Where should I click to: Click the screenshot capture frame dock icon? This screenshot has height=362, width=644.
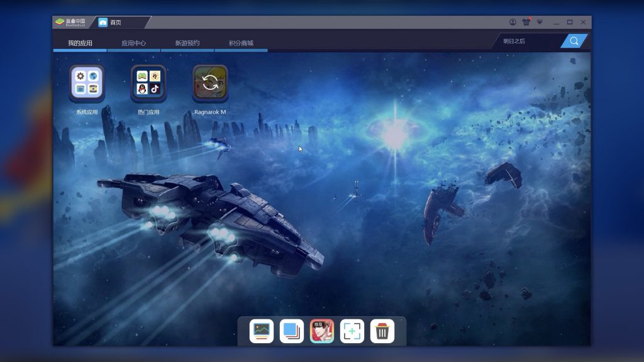click(352, 331)
